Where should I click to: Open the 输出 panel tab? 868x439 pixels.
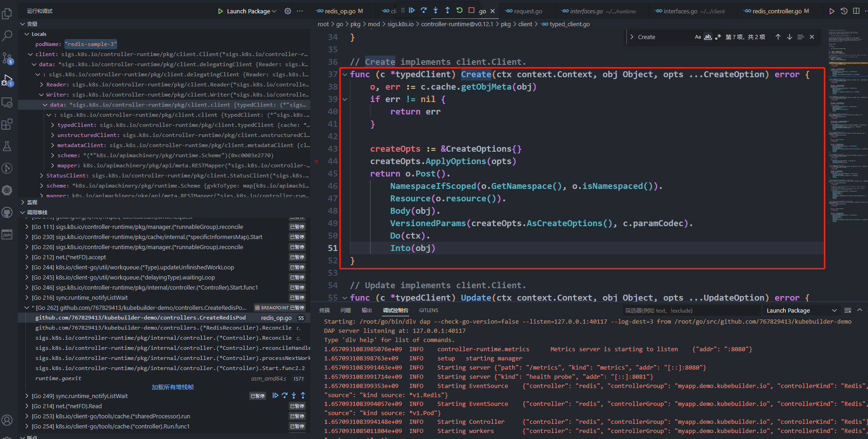pyautogui.click(x=367, y=310)
